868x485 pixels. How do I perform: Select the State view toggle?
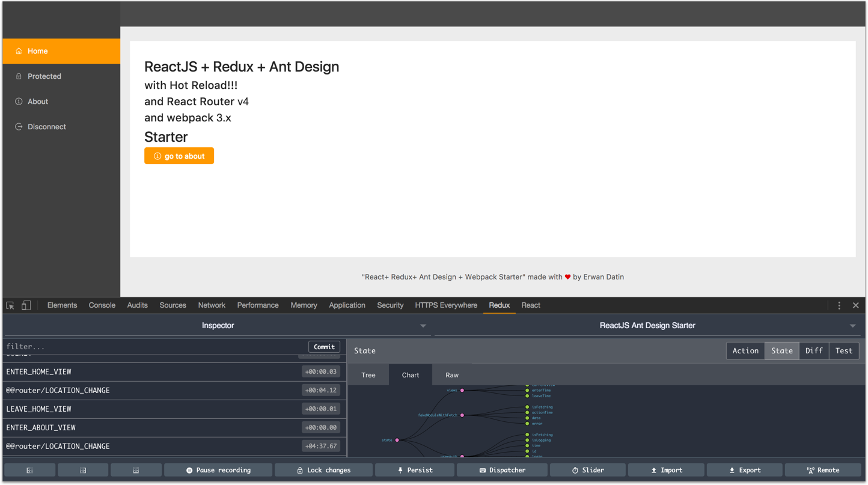click(782, 351)
